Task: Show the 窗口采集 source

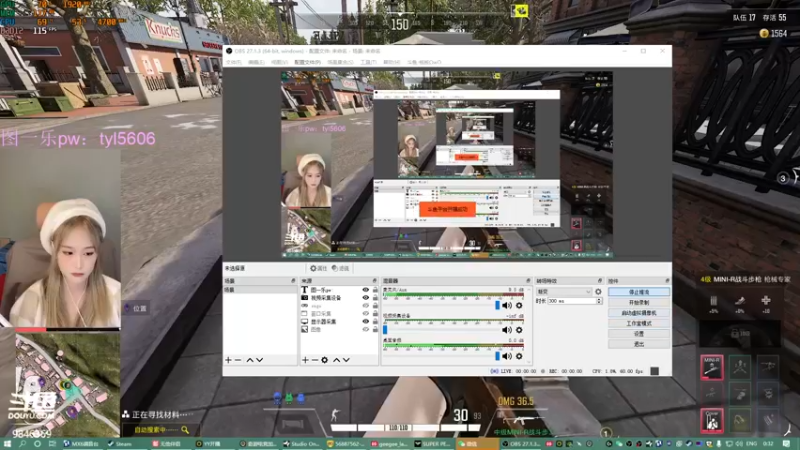Action: (x=365, y=313)
